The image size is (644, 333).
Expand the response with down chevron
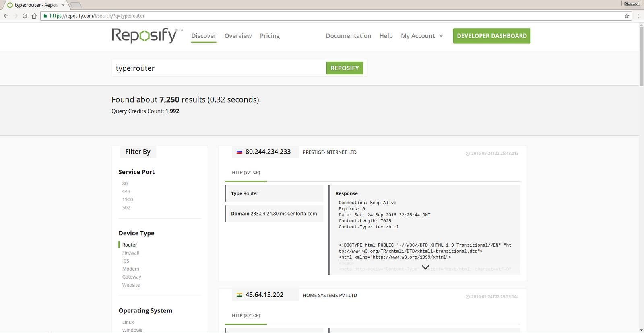tap(425, 267)
